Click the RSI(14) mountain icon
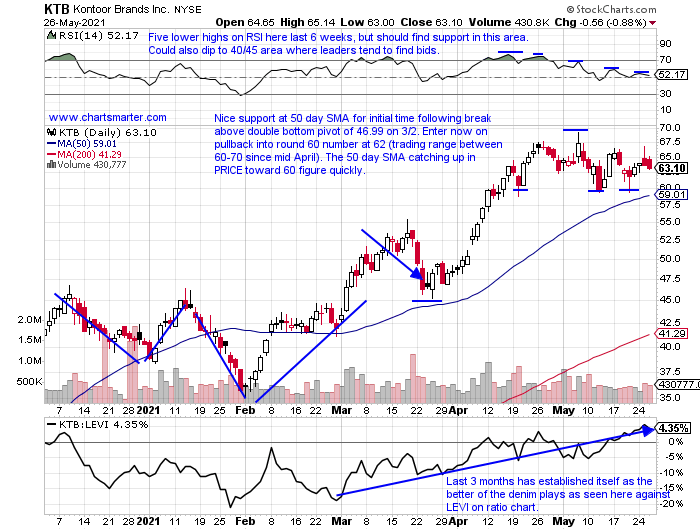The height and width of the screenshot is (530, 700). [x=51, y=35]
